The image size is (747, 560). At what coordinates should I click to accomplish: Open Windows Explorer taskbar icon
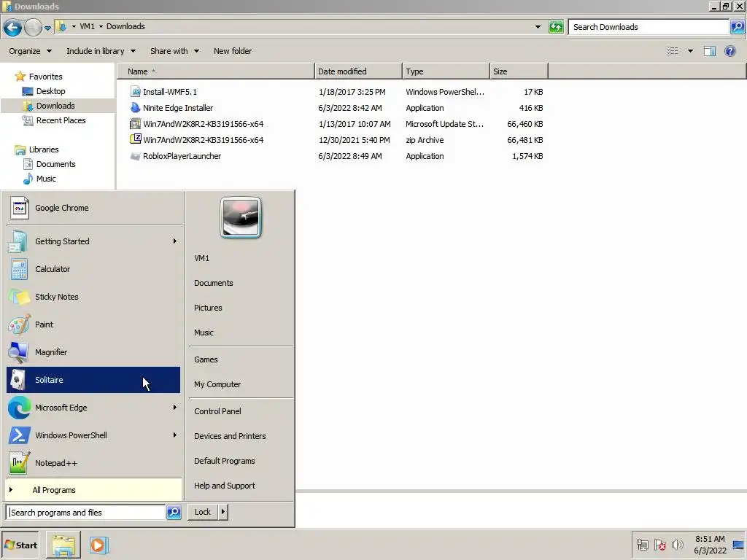[63, 545]
